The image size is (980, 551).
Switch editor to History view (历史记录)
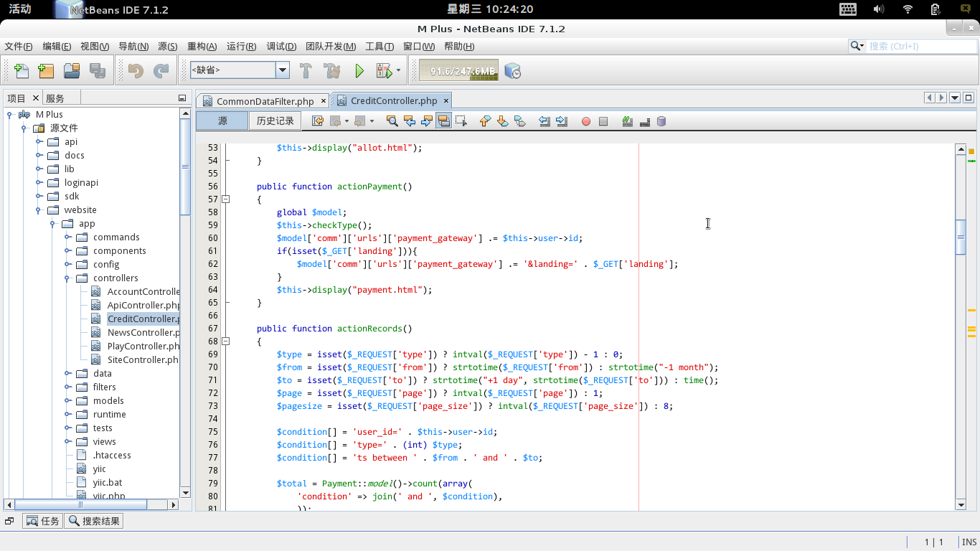pos(275,121)
